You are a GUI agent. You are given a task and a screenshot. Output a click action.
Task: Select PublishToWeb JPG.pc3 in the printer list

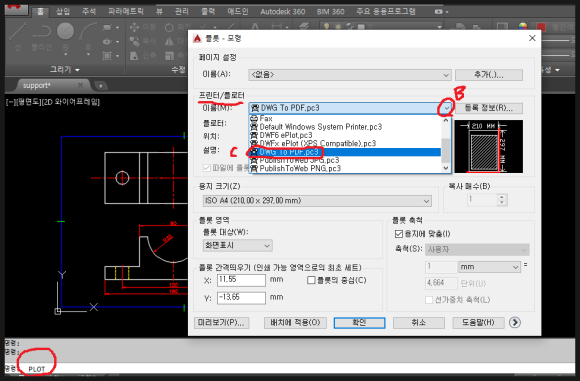(x=345, y=160)
